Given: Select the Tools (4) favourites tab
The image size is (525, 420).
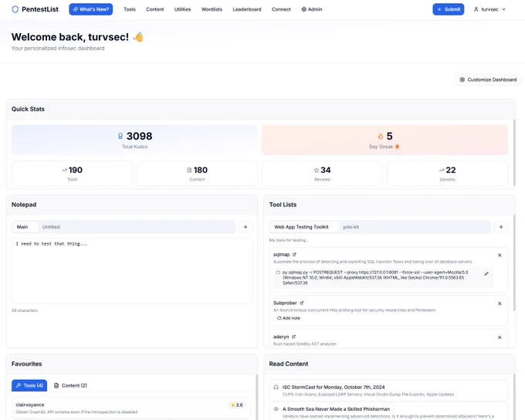Looking at the screenshot, I should pyautogui.click(x=29, y=385).
